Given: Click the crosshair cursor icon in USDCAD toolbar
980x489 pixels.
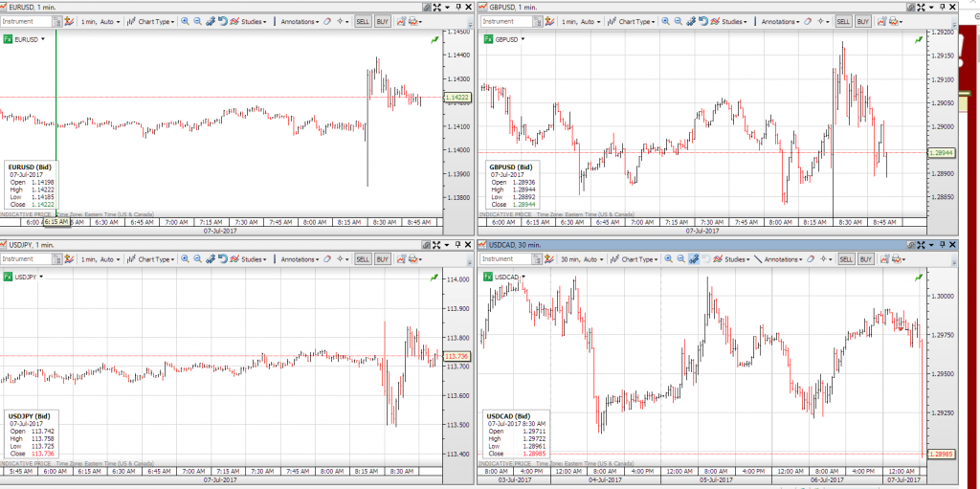Looking at the screenshot, I should pyautogui.click(x=822, y=259).
